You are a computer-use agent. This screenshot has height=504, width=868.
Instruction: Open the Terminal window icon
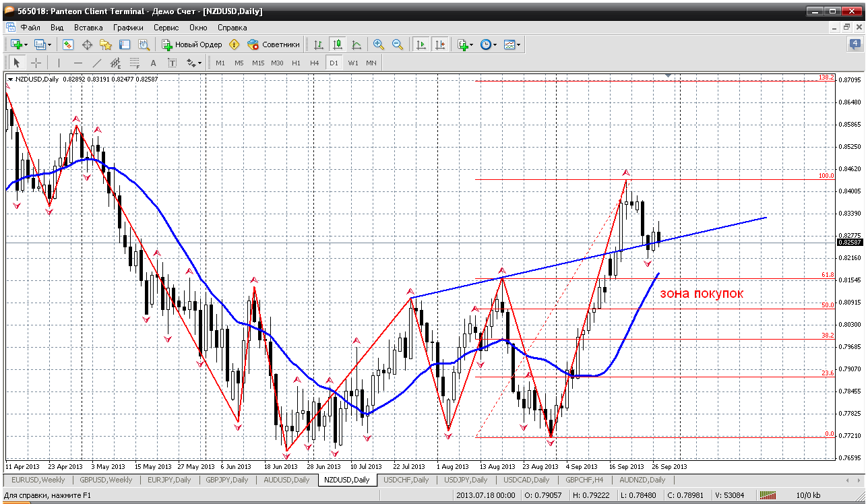pos(125,44)
